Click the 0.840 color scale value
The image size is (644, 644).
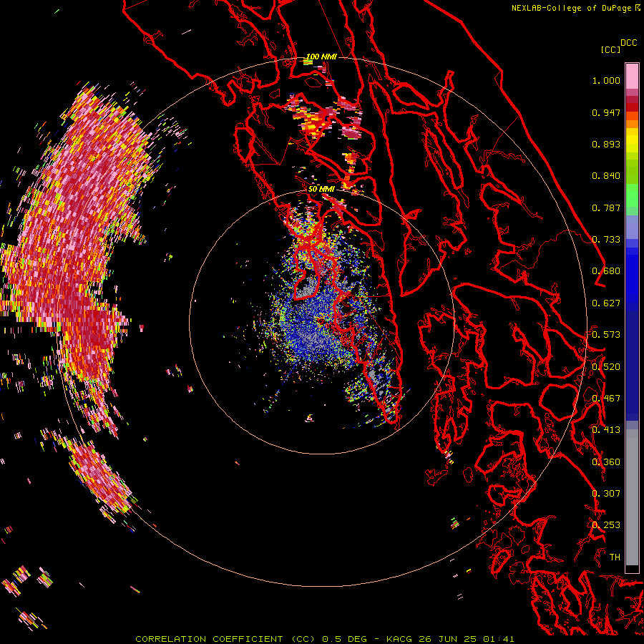606,176
